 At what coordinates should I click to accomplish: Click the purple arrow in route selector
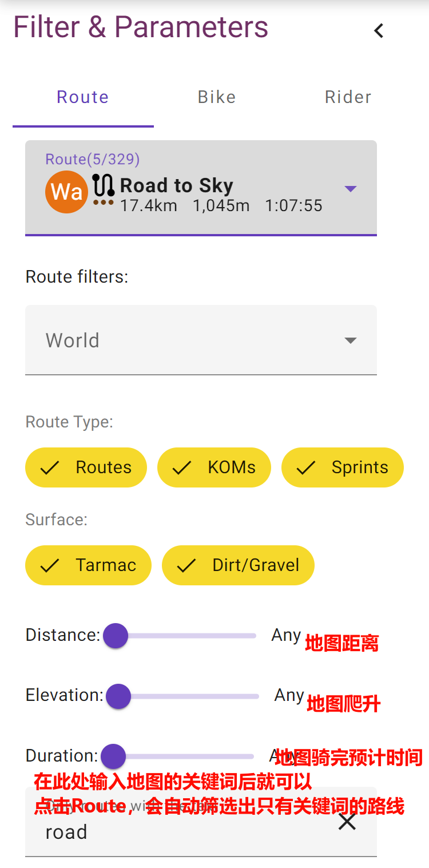pyautogui.click(x=351, y=188)
